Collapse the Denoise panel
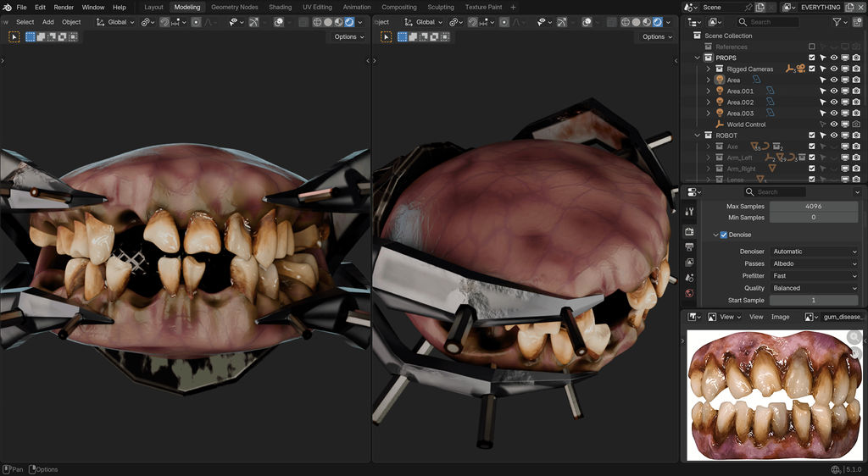The image size is (868, 476). coord(715,235)
